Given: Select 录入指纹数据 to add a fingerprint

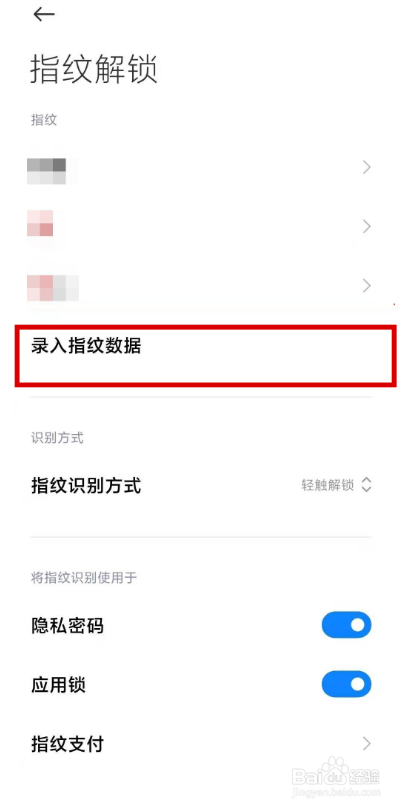Looking at the screenshot, I should 206,356.
